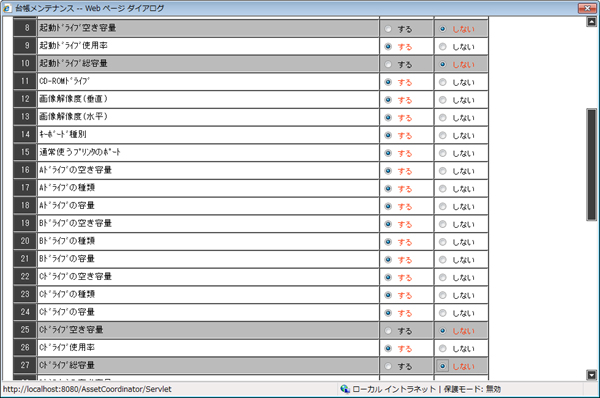This screenshot has height=398, width=600.
Task: Click the vertical scrollbar thumb
Action: 591,165
